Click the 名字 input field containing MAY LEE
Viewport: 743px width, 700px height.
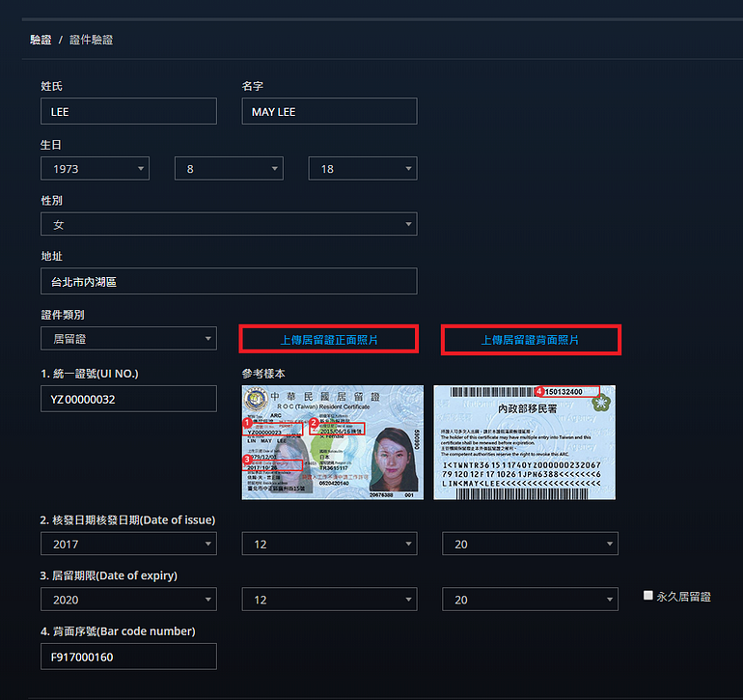[329, 111]
